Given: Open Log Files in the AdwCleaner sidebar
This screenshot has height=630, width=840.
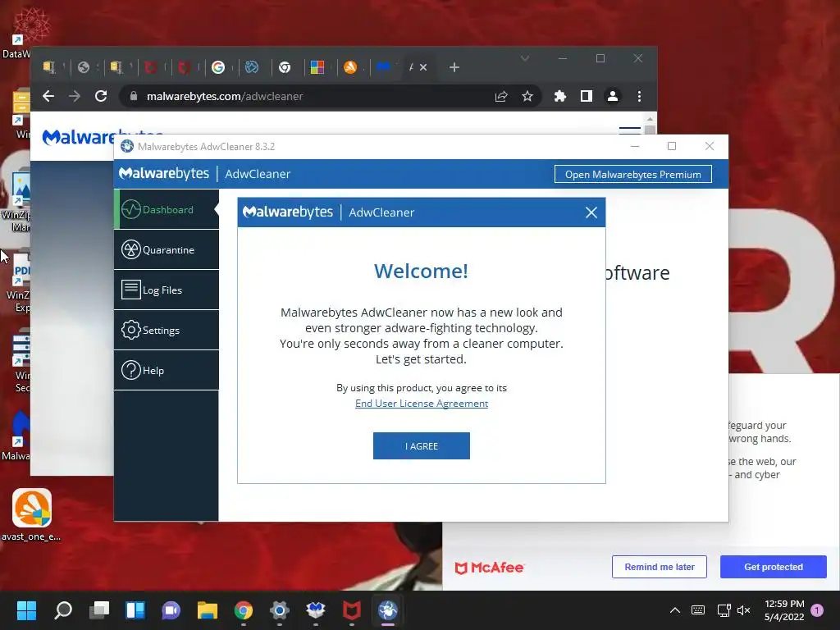Looking at the screenshot, I should (167, 290).
